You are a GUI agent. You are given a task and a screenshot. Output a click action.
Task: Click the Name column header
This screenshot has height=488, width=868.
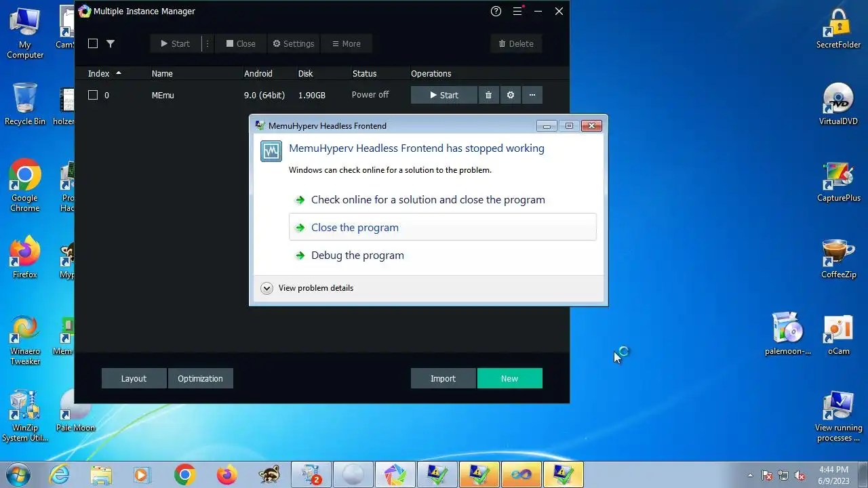162,73
